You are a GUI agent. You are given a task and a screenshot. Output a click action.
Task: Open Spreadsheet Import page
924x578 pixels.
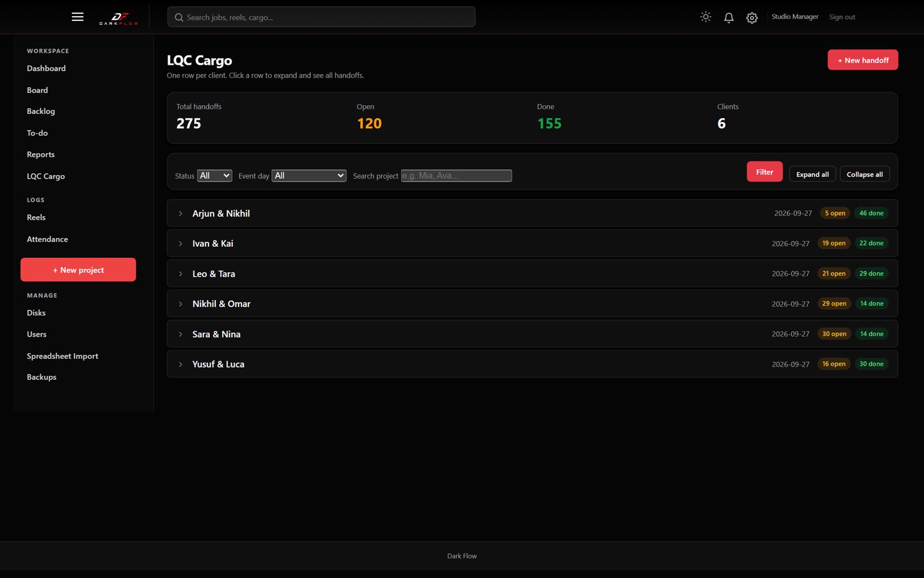coord(62,356)
